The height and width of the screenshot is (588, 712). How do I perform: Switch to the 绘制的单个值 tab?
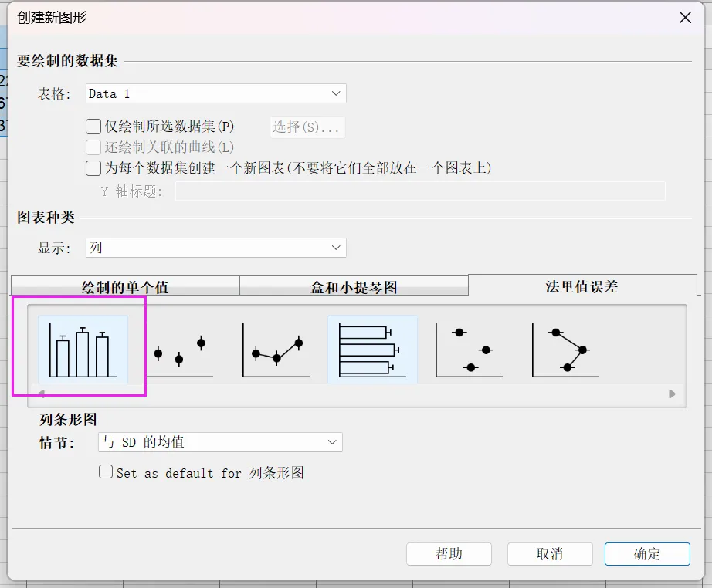(125, 287)
